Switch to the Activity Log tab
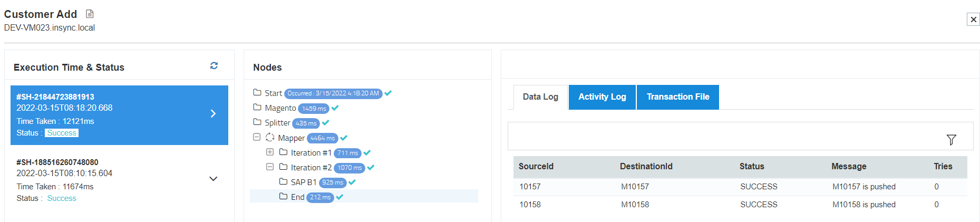This screenshot has height=222, width=980. [602, 97]
